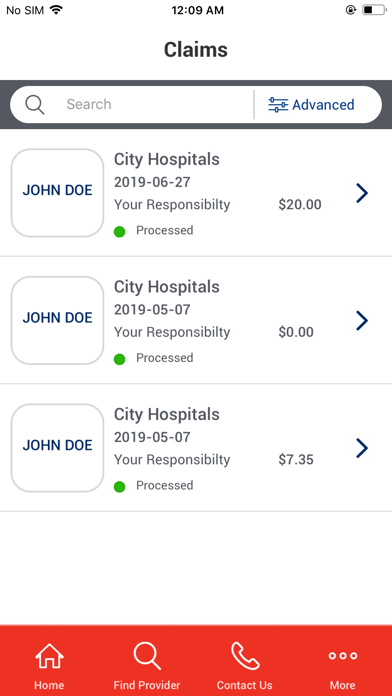The width and height of the screenshot is (392, 696).
Task: Open Advanced search options
Action: [311, 105]
